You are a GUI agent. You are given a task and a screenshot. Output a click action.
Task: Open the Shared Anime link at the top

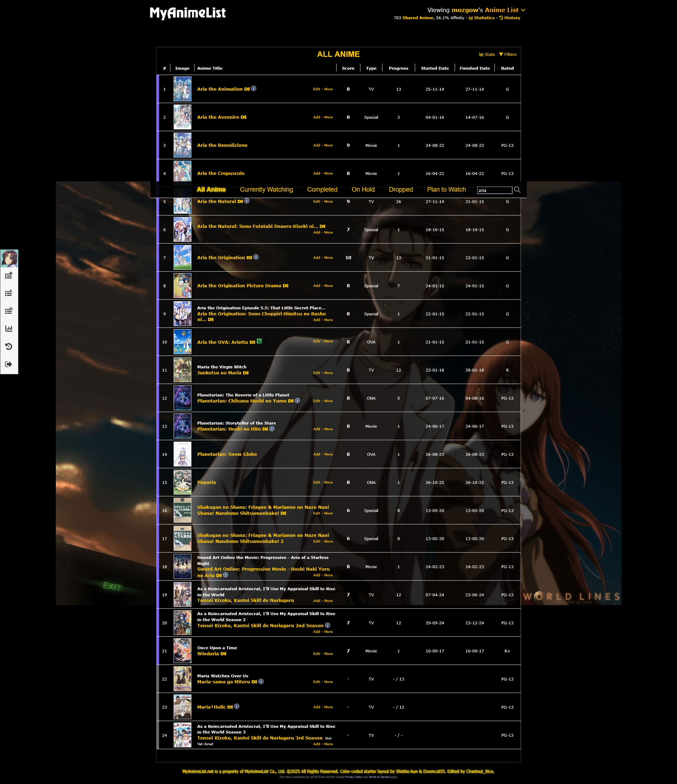coord(418,18)
